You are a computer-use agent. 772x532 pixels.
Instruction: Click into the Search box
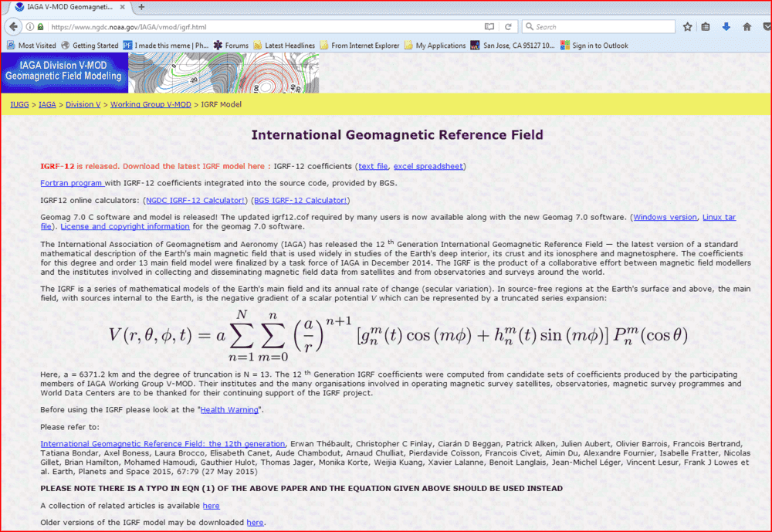pos(599,26)
